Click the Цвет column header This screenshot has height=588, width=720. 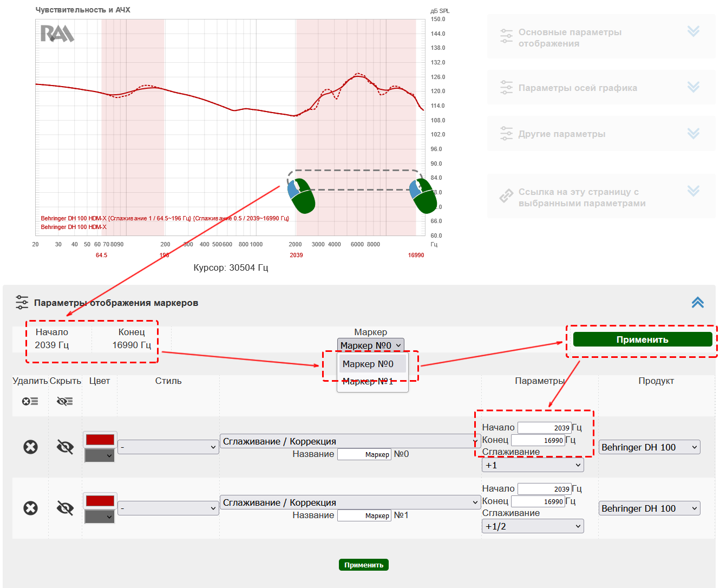point(100,381)
